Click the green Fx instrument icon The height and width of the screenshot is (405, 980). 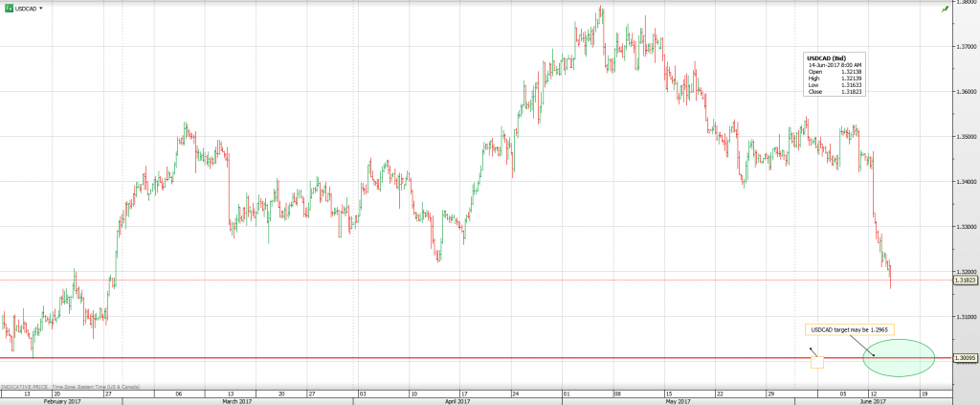click(8, 8)
